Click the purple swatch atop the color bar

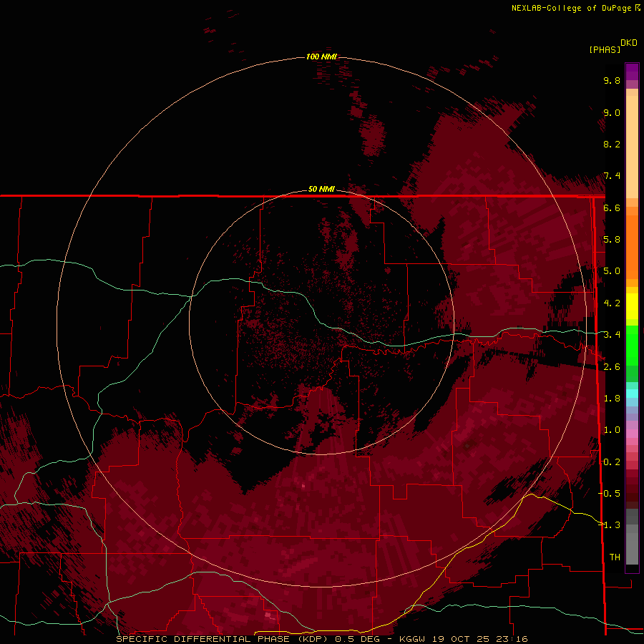pos(632,72)
